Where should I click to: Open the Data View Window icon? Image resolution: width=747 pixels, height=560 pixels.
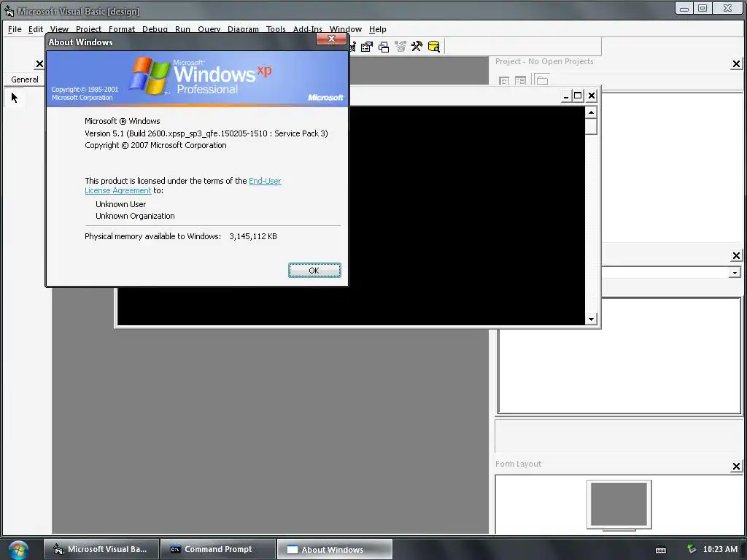(x=433, y=47)
